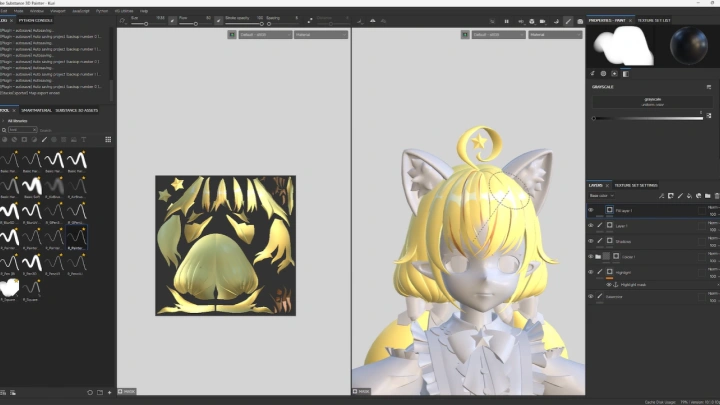The width and height of the screenshot is (720, 405).
Task: Click the smart material sphere icon in Layers toolbar
Action: pyautogui.click(x=698, y=196)
